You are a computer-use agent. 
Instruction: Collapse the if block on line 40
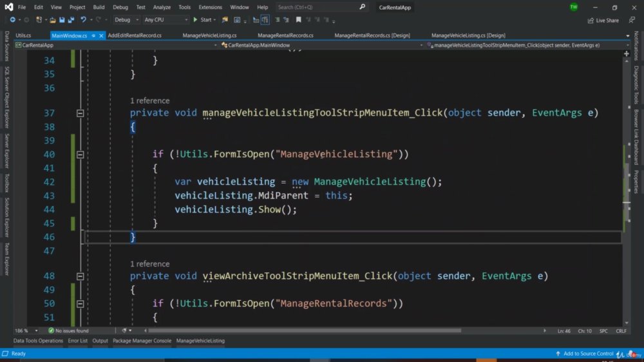tap(80, 155)
